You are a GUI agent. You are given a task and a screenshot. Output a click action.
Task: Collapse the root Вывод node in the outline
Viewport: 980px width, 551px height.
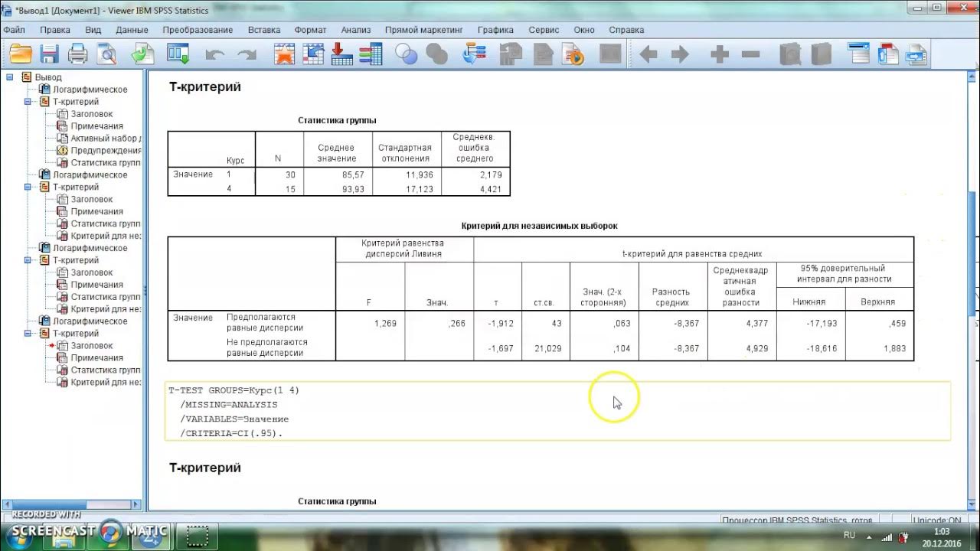tap(9, 77)
